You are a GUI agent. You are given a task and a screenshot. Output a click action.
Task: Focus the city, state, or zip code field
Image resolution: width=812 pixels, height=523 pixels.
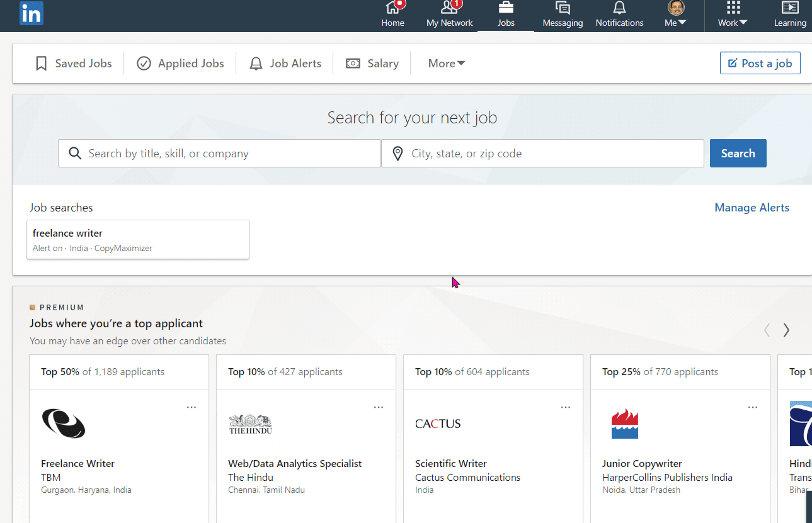[x=542, y=154]
